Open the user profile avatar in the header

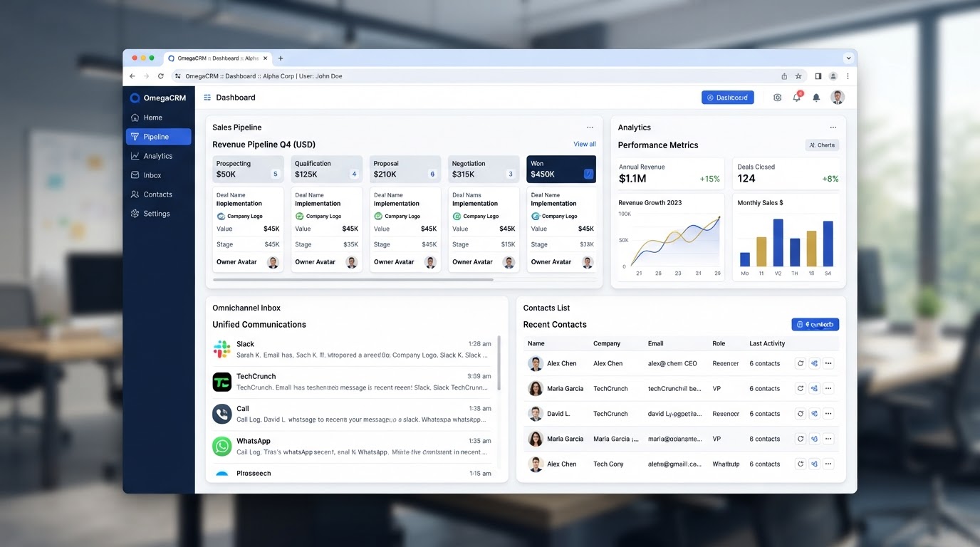click(838, 98)
